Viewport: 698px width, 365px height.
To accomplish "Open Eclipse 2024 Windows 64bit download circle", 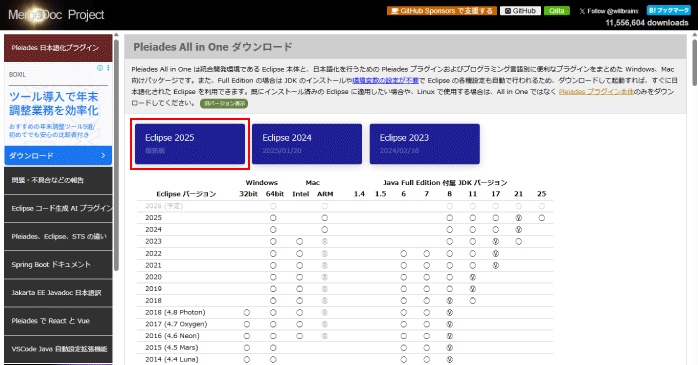I will pyautogui.click(x=273, y=230).
